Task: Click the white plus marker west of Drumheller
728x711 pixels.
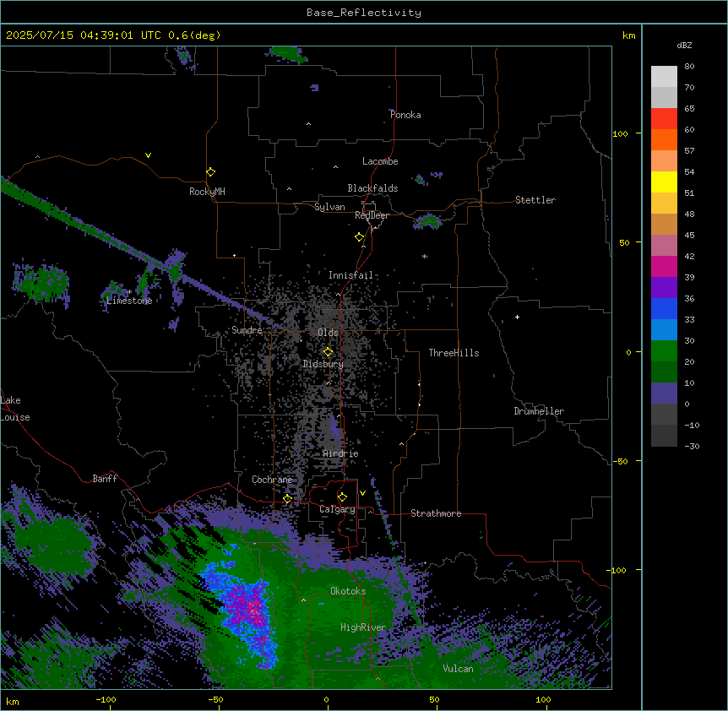Action: [517, 317]
